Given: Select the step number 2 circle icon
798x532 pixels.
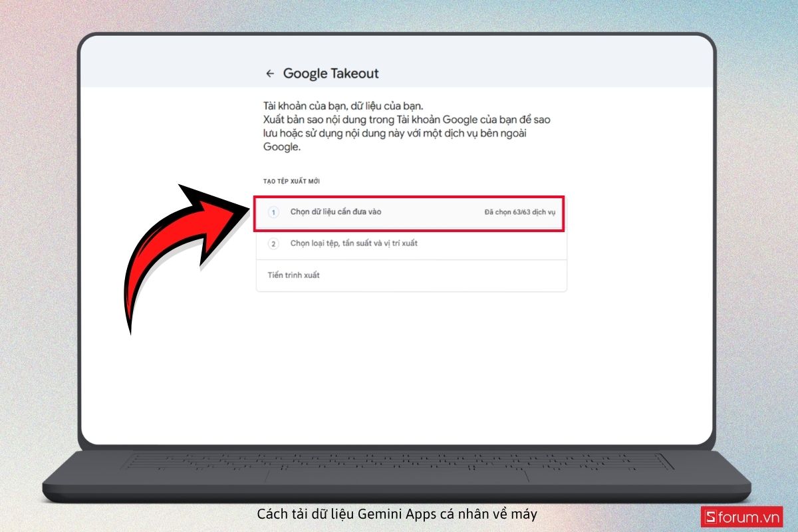Looking at the screenshot, I should [x=273, y=243].
